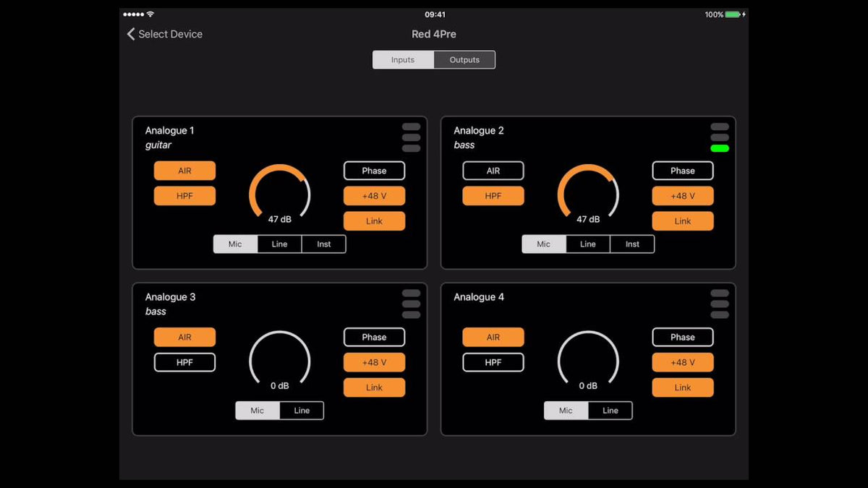The image size is (868, 488).
Task: Select Line input for Analogue 2
Action: 588,244
